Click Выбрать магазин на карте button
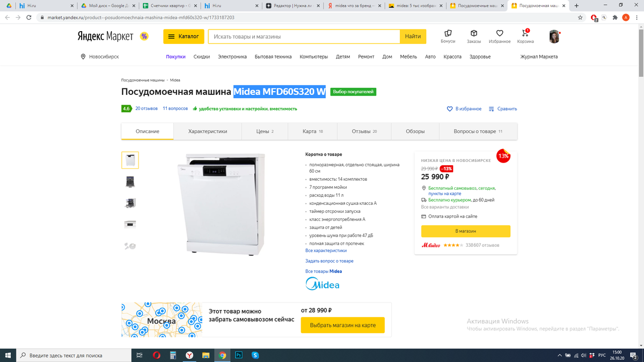The height and width of the screenshot is (362, 644). pos(343,325)
